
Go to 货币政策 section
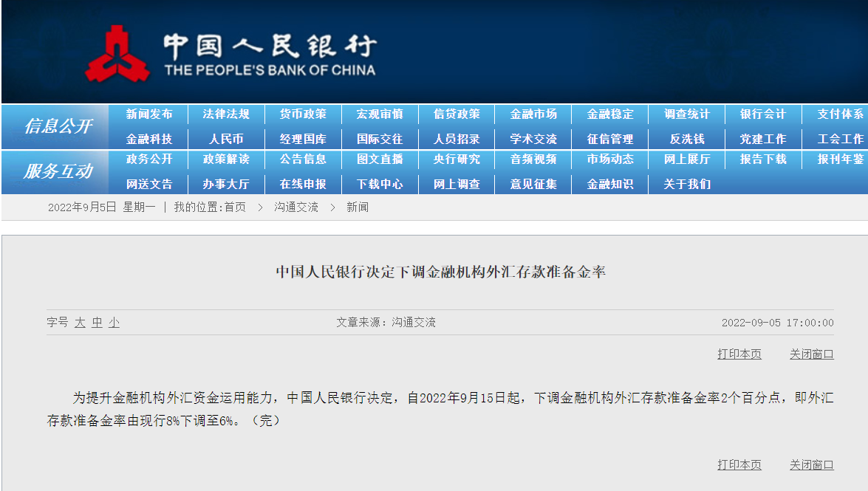tap(303, 114)
